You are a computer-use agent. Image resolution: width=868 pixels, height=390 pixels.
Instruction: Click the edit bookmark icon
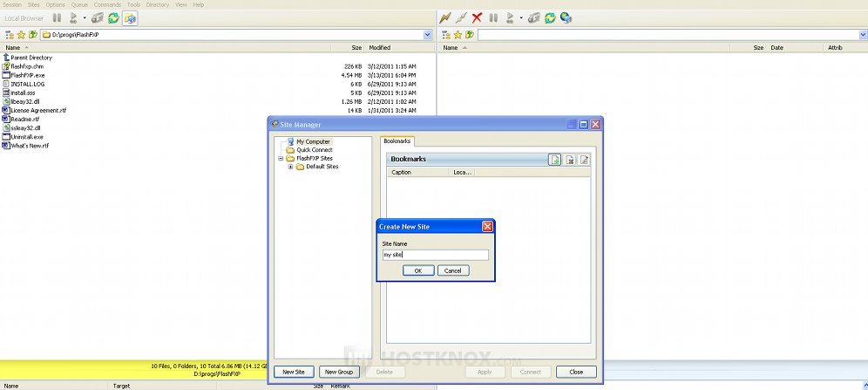[584, 160]
